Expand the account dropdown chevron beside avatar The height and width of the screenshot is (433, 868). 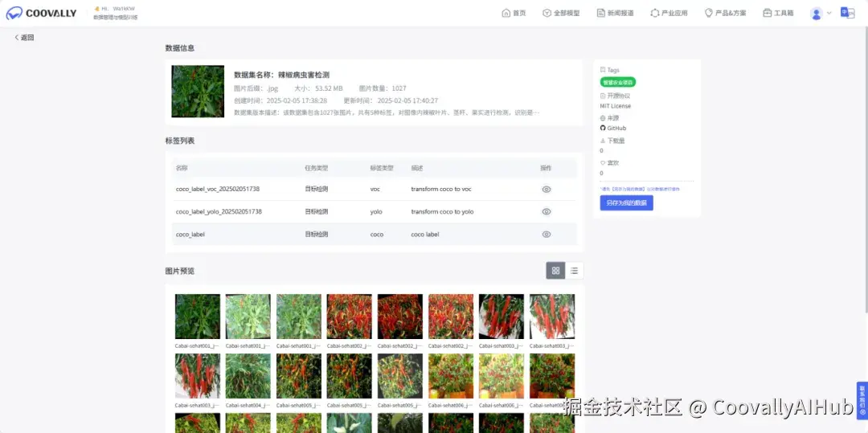click(829, 13)
